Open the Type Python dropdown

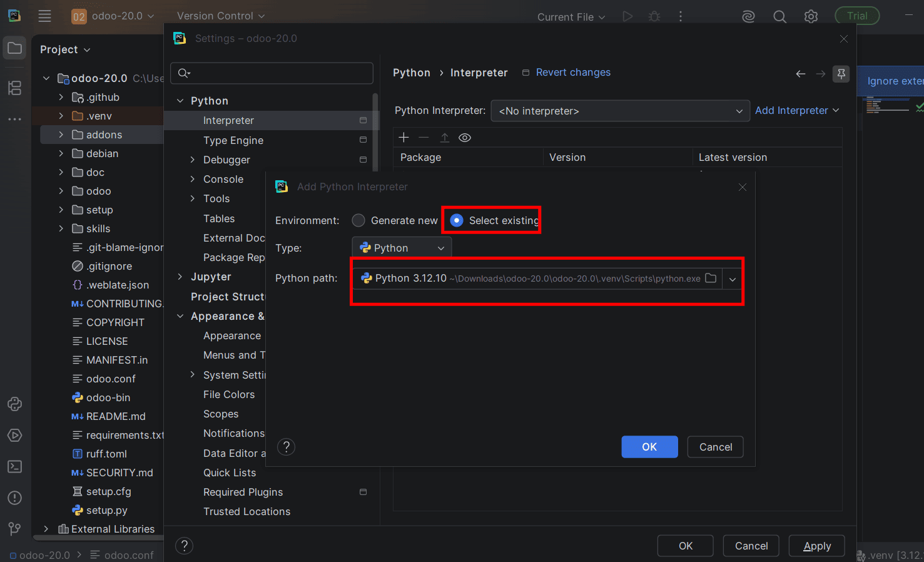point(402,248)
